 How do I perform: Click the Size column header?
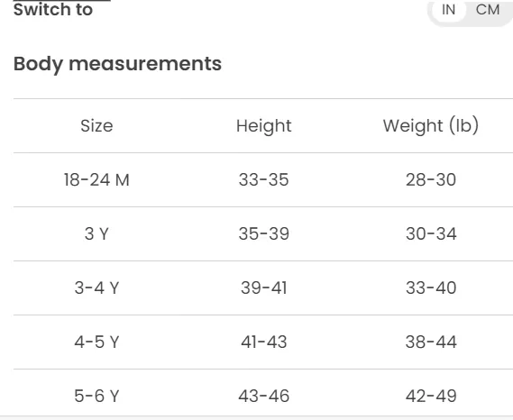[96, 125]
